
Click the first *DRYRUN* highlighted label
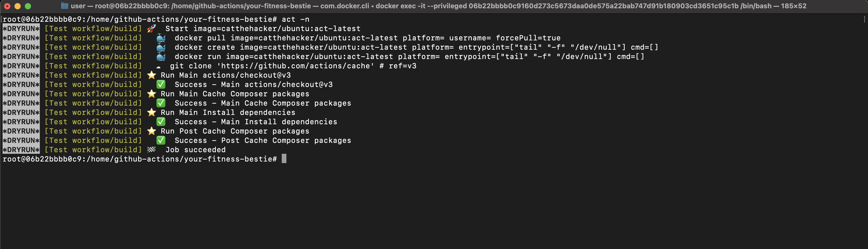click(x=21, y=28)
